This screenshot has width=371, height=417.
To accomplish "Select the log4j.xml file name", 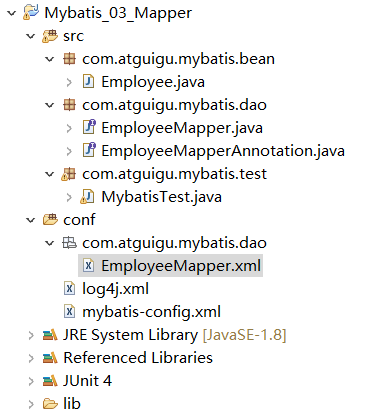I will (115, 289).
